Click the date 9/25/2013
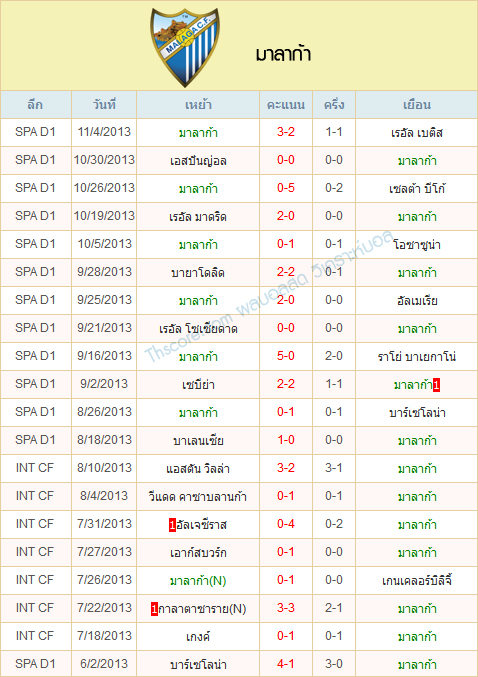478x677 pixels. coord(104,300)
